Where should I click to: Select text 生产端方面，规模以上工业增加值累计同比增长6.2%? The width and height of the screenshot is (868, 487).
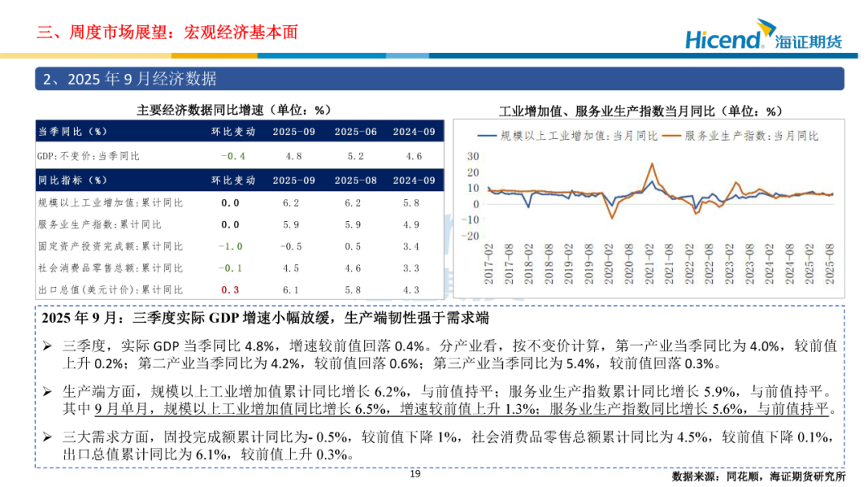coord(235,392)
